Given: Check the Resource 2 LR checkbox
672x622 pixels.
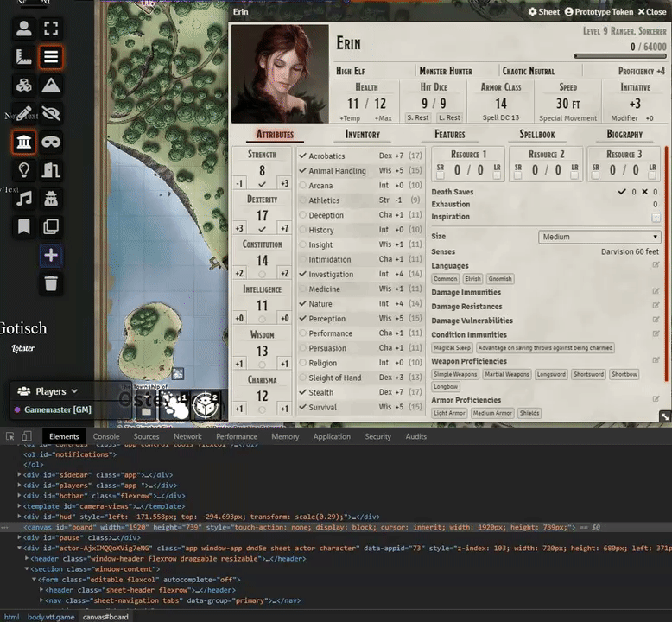Looking at the screenshot, I should 574,175.
